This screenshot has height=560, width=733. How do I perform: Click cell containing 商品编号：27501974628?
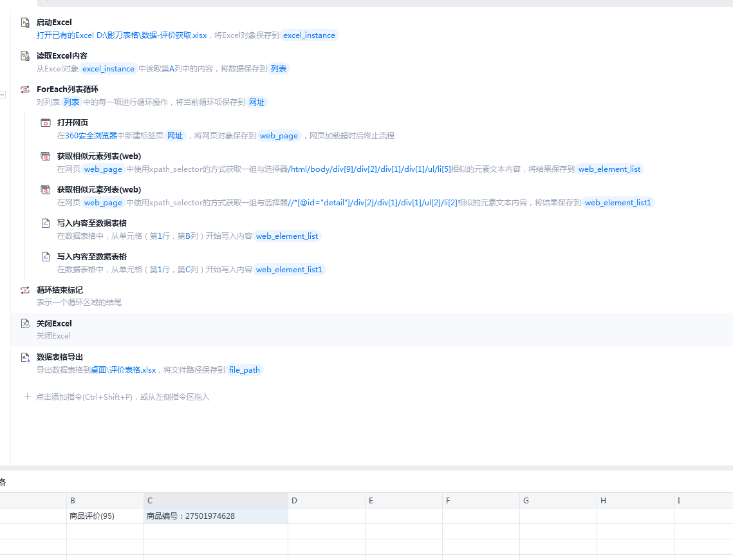coord(216,516)
